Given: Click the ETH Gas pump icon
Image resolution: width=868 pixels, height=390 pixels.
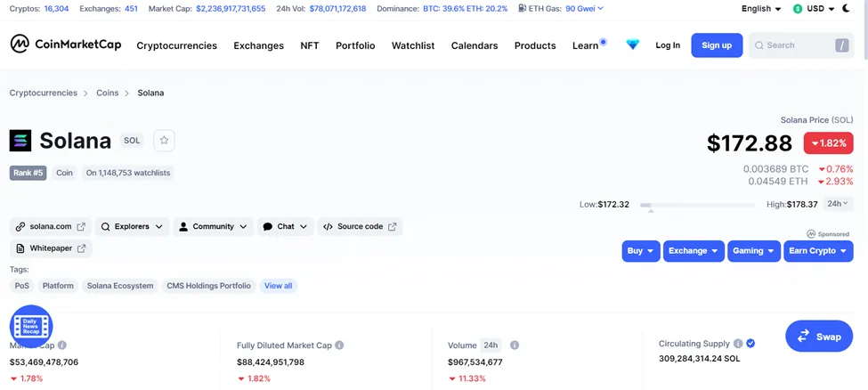Looking at the screenshot, I should tap(522, 8).
